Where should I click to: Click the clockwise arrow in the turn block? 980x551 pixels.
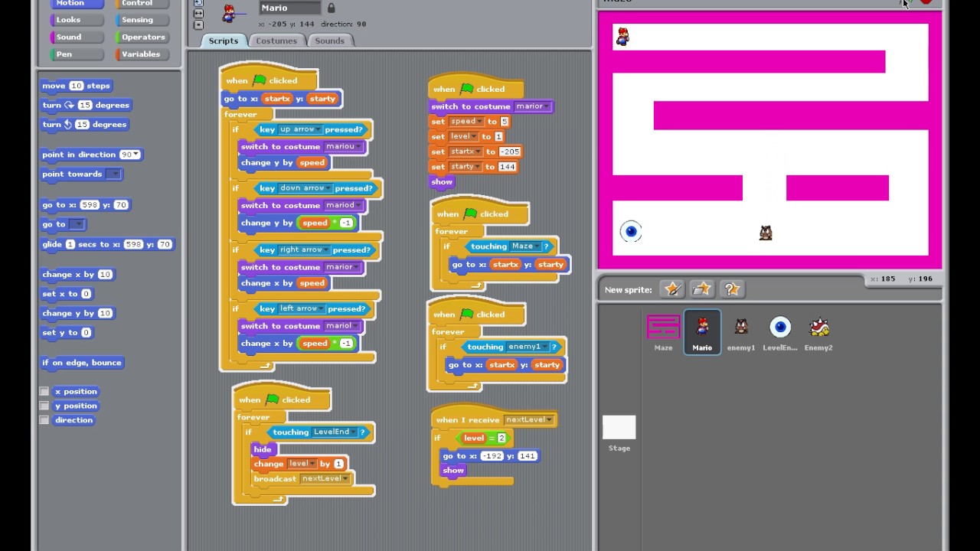69,105
